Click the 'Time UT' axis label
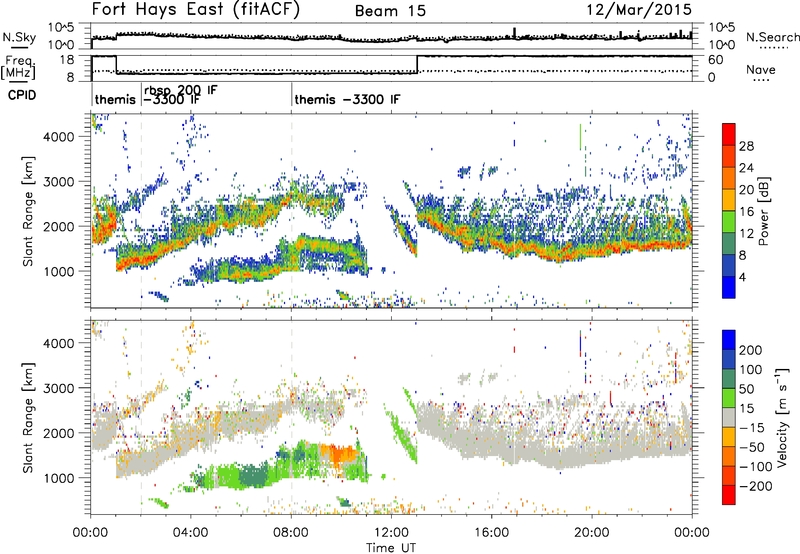The height and width of the screenshot is (554, 800). (391, 548)
